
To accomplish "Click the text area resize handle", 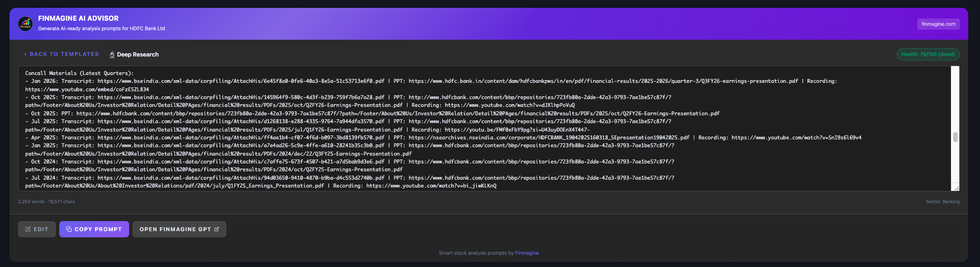I will tap(955, 188).
